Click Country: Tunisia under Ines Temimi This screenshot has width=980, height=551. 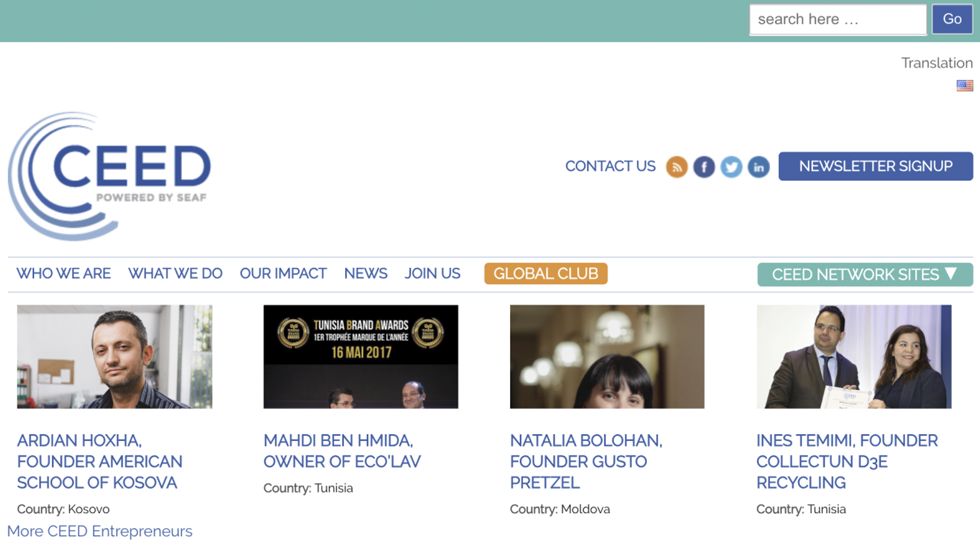[x=801, y=509]
